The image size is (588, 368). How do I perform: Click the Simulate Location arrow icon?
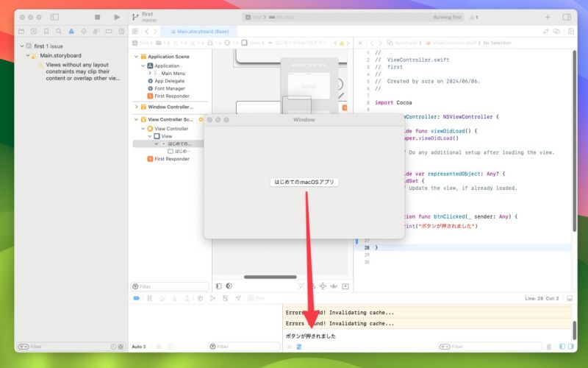click(x=237, y=298)
